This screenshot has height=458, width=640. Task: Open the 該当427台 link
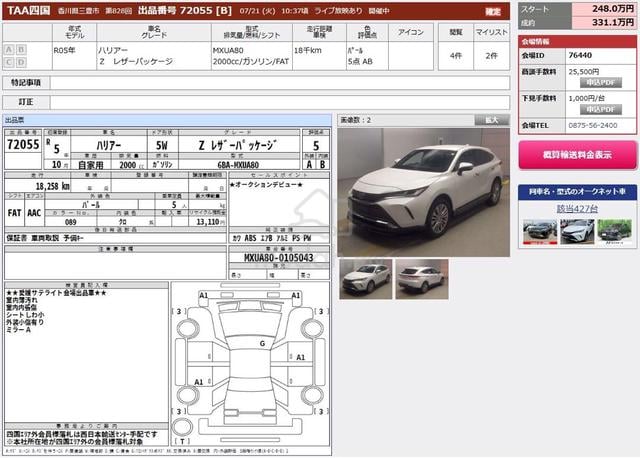click(x=577, y=209)
